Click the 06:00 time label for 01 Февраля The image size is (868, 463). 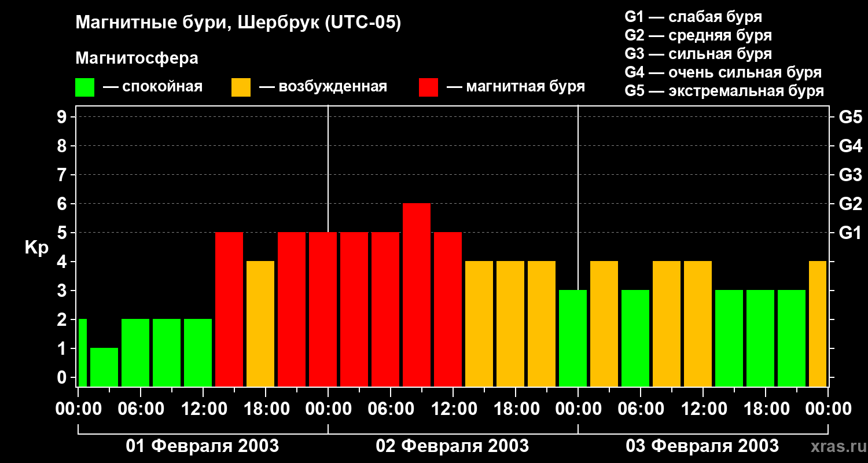(141, 409)
